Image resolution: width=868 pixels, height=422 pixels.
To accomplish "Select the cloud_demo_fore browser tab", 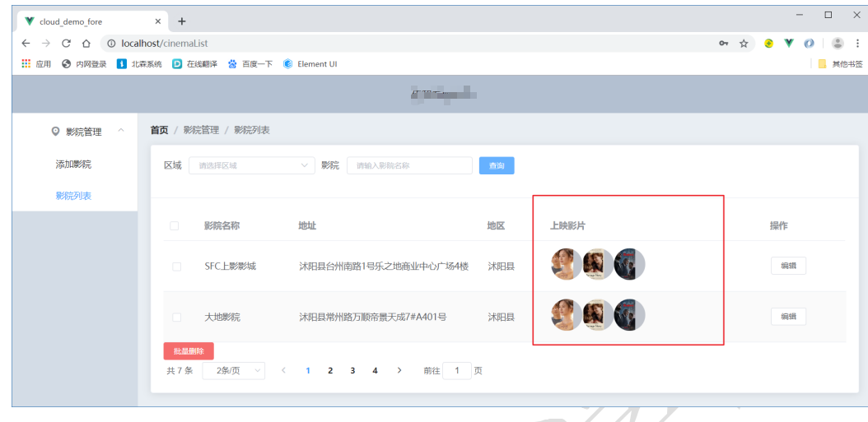I will 91,21.
